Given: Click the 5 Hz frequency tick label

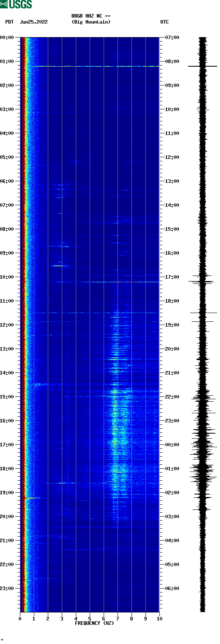Looking at the screenshot, I should click(x=90, y=619).
